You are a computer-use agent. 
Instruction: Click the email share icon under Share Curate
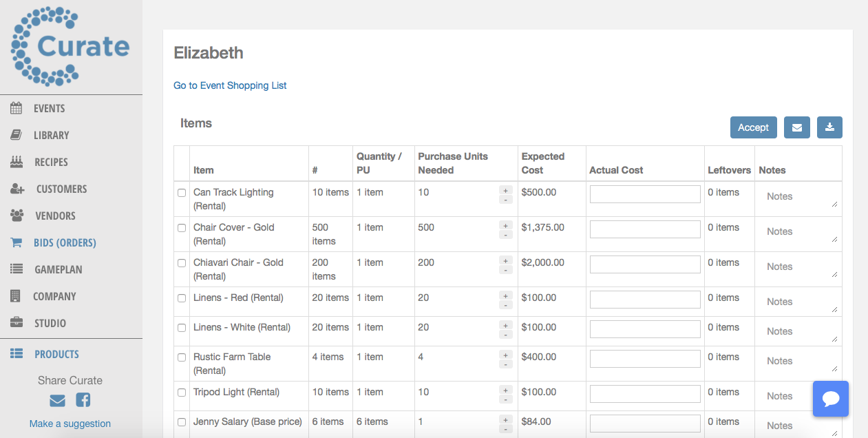point(58,400)
